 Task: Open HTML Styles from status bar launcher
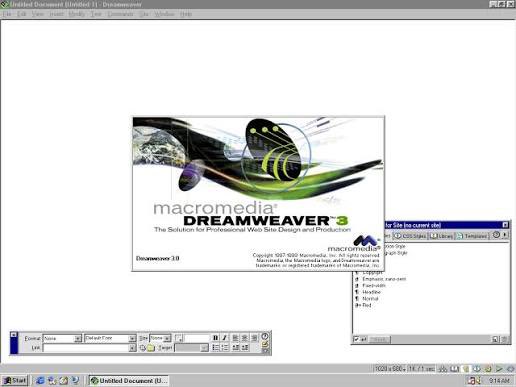point(466,369)
